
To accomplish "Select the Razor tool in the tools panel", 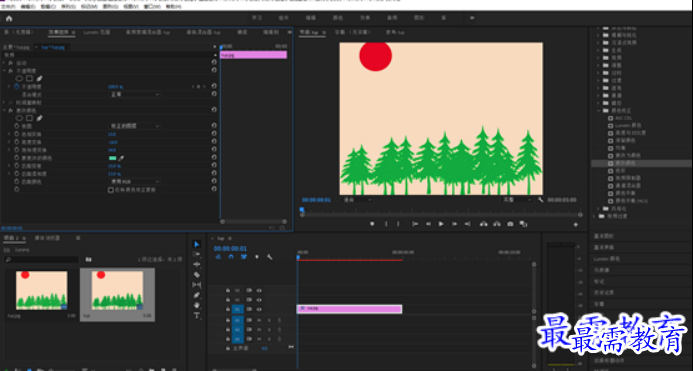I will (x=197, y=275).
